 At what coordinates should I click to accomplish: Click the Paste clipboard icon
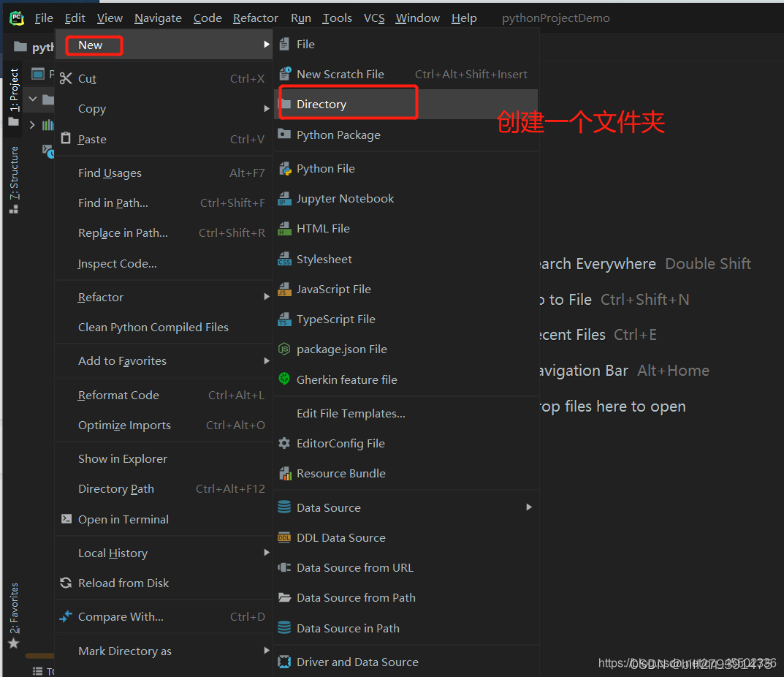pyautogui.click(x=66, y=138)
